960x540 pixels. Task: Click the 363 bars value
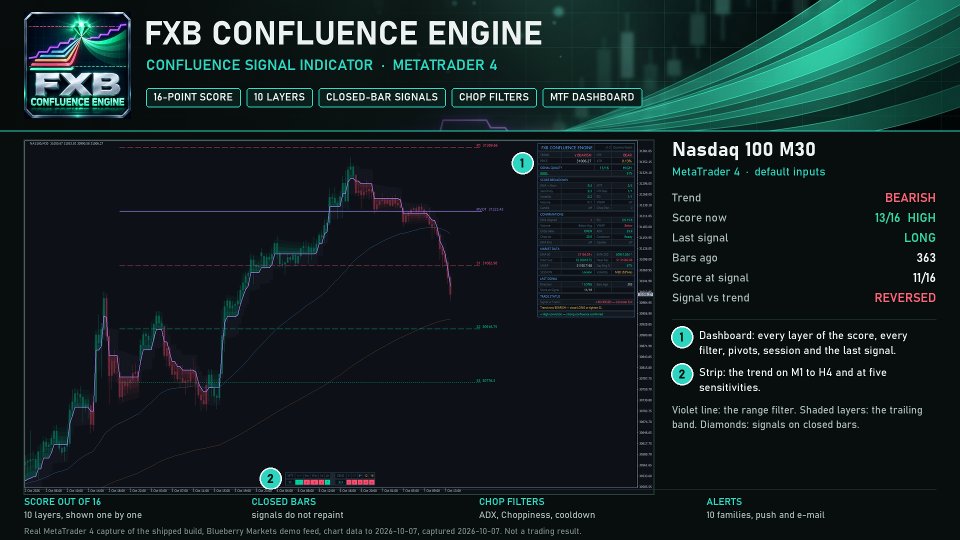coord(926,258)
